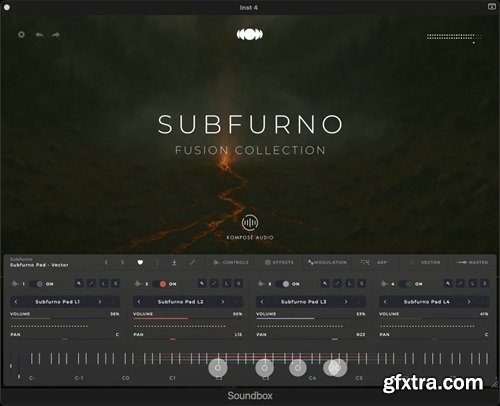Go to the next main preset

122,262
